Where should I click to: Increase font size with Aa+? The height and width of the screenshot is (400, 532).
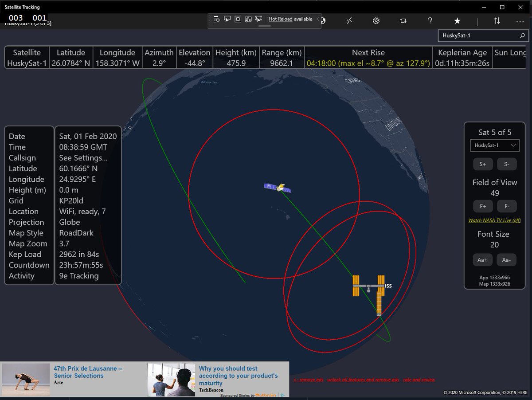(482, 260)
